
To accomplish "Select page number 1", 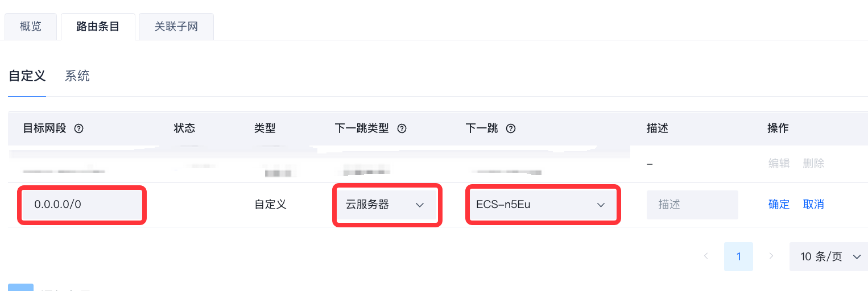I will point(738,256).
